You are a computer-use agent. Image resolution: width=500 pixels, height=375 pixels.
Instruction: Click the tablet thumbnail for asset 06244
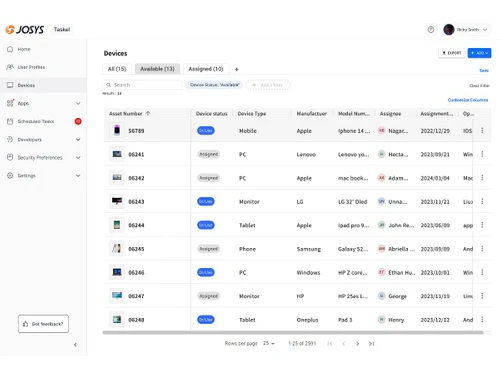coord(117,225)
